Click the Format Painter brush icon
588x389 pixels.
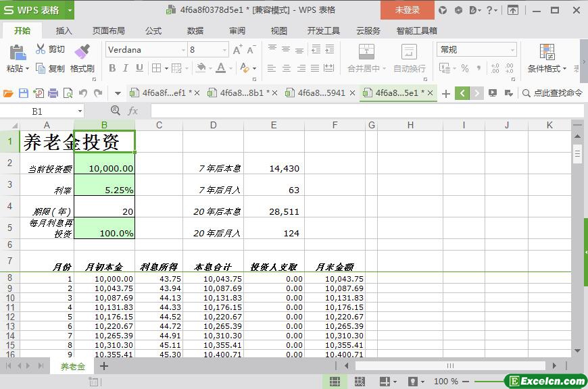point(82,52)
